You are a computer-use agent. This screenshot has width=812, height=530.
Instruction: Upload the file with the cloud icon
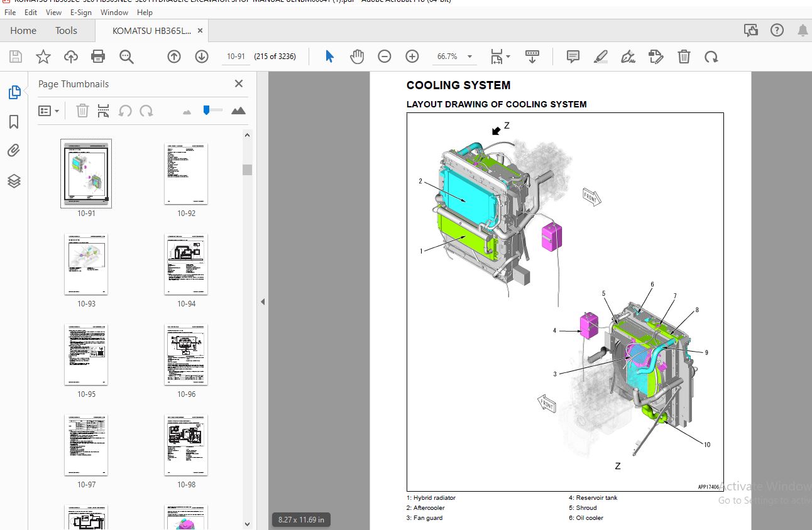71,57
